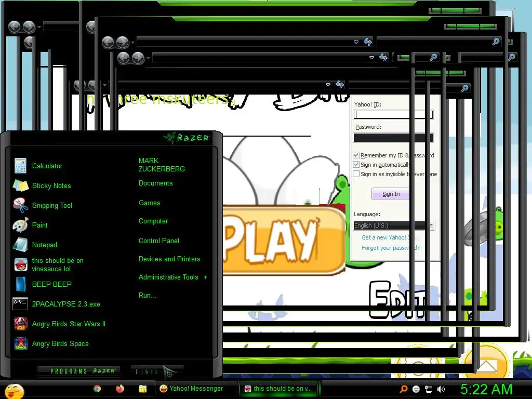532x399 pixels.
Task: Open Angry Birds Star Wars II icon
Action: pyautogui.click(x=20, y=324)
